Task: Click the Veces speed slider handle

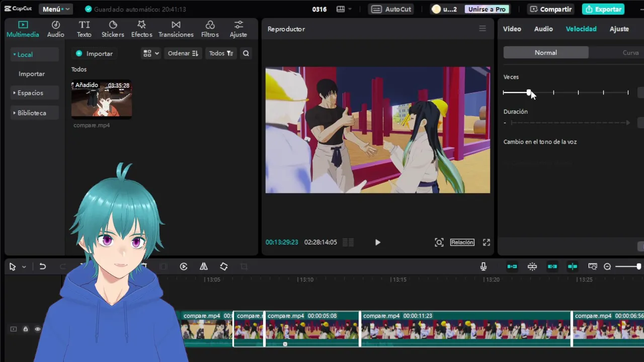Action: [x=529, y=93]
